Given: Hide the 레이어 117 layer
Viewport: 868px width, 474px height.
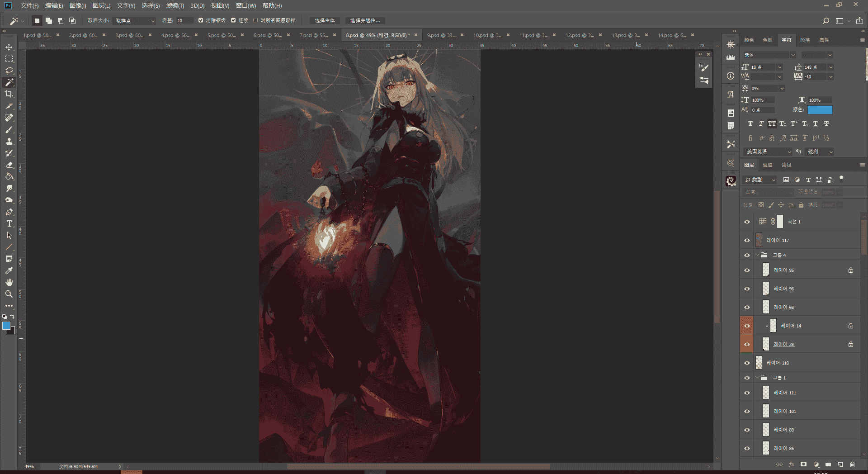Looking at the screenshot, I should click(x=747, y=240).
